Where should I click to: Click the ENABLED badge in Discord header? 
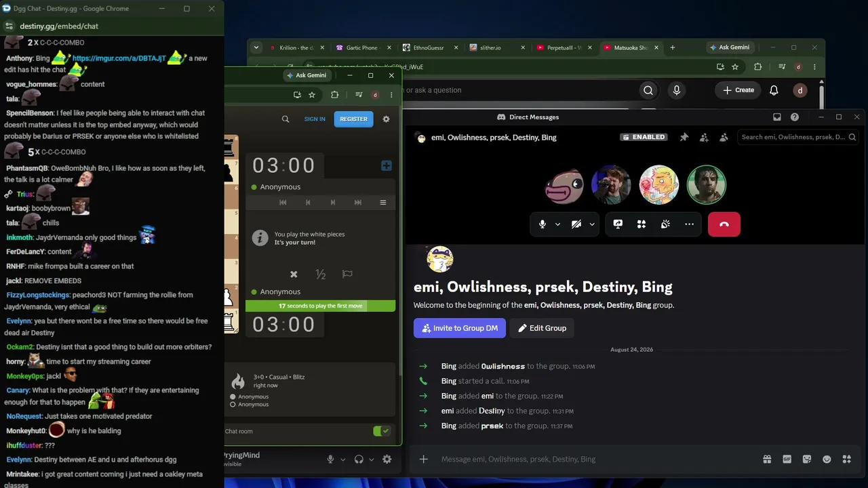tap(644, 137)
